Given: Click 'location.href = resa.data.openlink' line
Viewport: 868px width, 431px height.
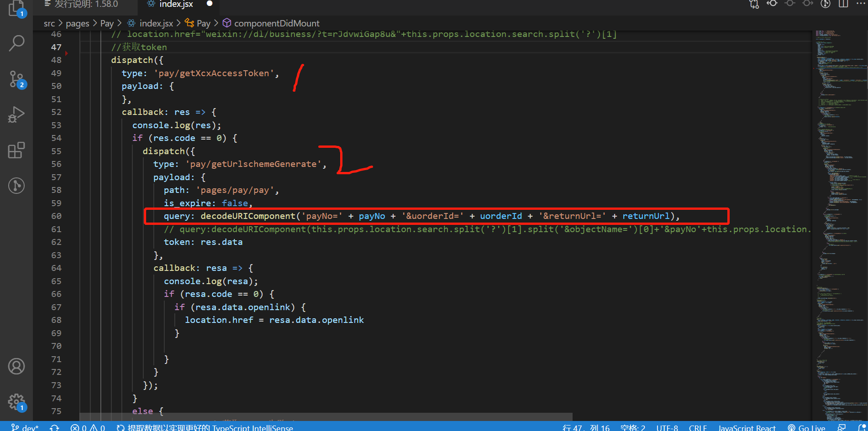Looking at the screenshot, I should pyautogui.click(x=274, y=320).
